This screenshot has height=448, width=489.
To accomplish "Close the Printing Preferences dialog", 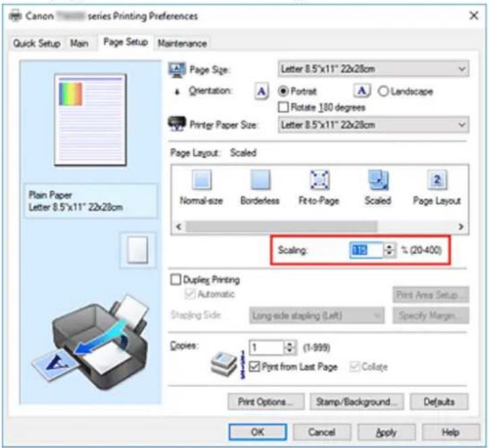I will coord(473,16).
